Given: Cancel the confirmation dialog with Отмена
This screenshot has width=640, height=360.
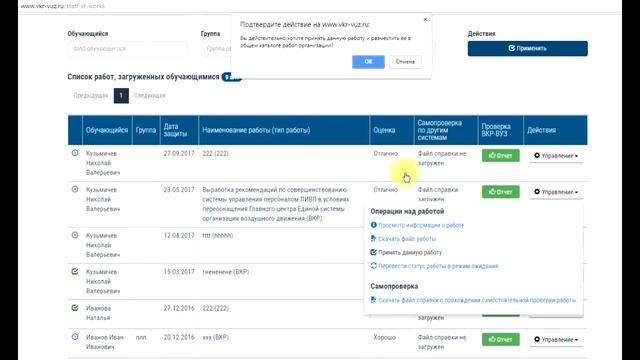Looking at the screenshot, I should (x=405, y=62).
